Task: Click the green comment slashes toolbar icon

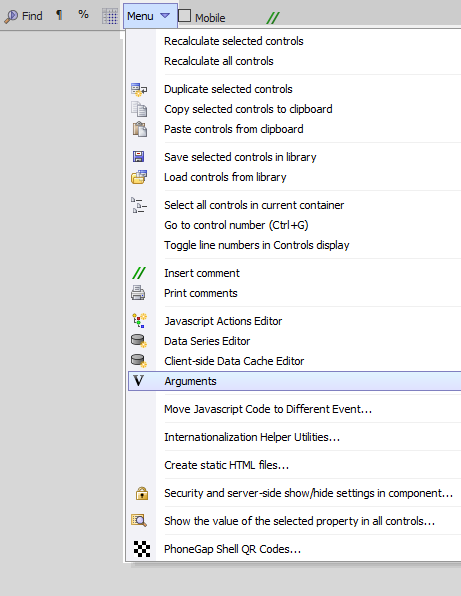Action: (273, 17)
